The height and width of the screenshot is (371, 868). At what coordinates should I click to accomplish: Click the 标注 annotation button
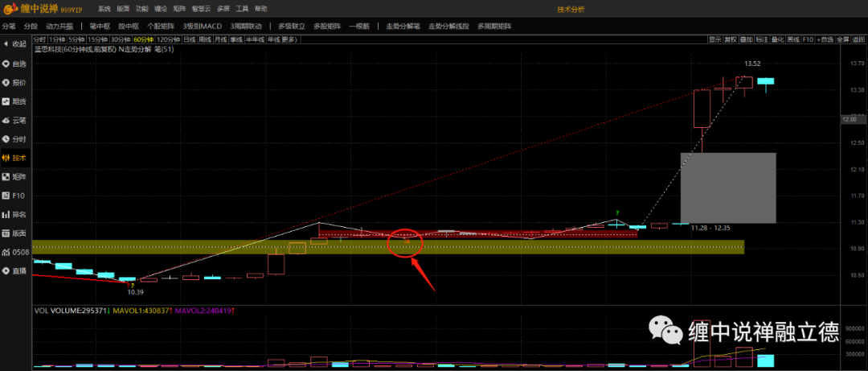762,39
